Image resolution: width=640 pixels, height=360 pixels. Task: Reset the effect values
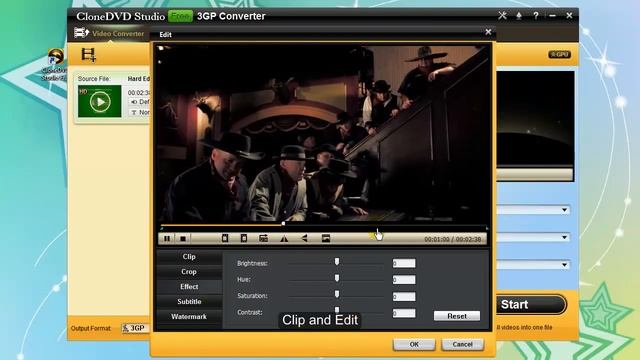tap(457, 316)
